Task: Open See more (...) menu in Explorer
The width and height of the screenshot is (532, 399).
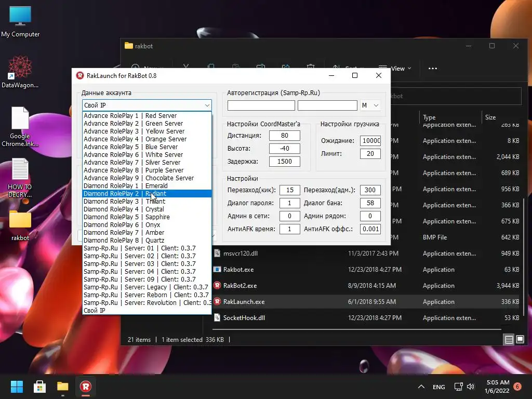Action: 433,68
